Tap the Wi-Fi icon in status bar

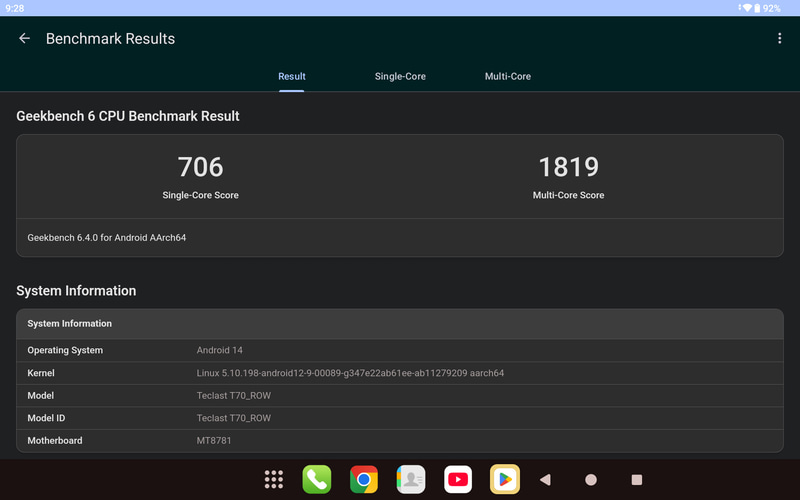[747, 8]
